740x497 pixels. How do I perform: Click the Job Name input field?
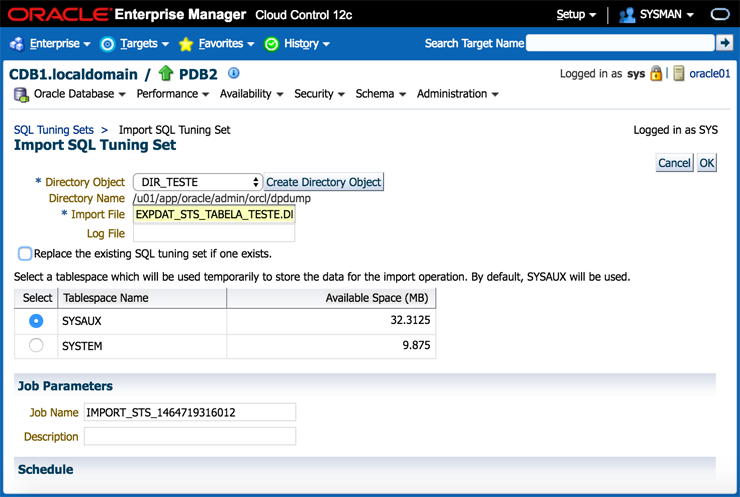(x=190, y=412)
